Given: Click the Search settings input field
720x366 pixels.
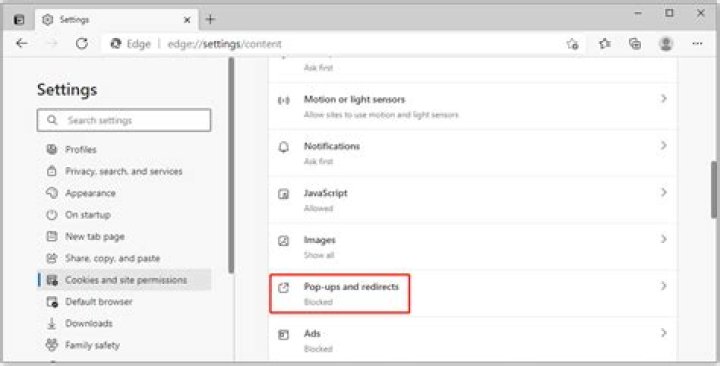Looking at the screenshot, I should point(124,120).
